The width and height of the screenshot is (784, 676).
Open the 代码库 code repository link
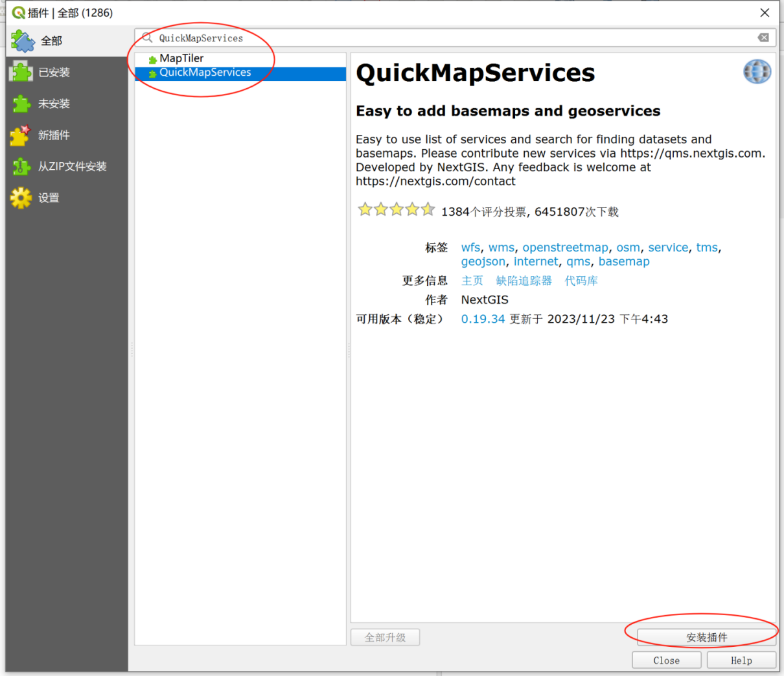(581, 281)
